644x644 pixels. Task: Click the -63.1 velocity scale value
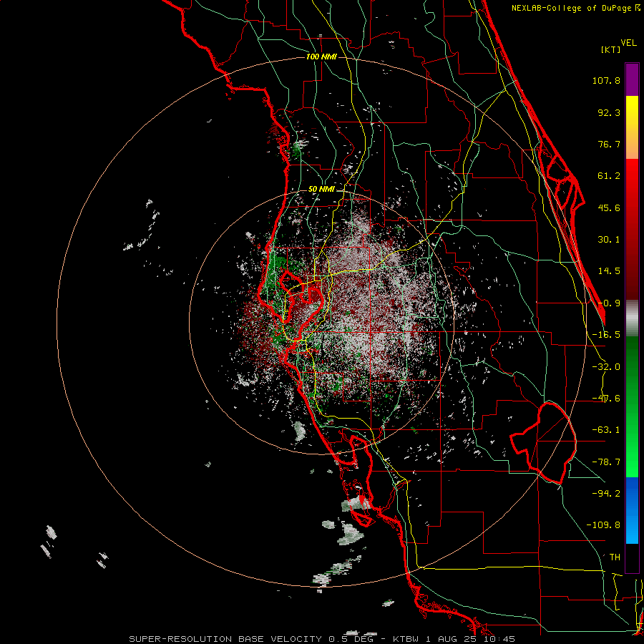point(606,430)
